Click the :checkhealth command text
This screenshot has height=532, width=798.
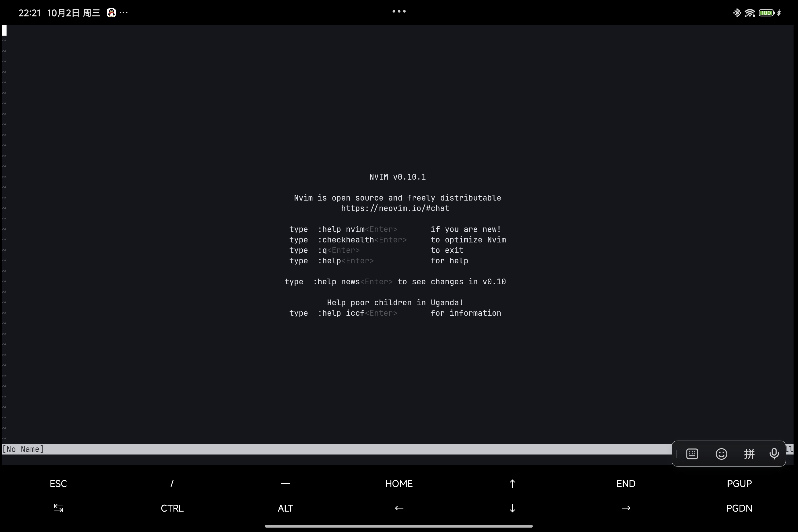point(346,240)
